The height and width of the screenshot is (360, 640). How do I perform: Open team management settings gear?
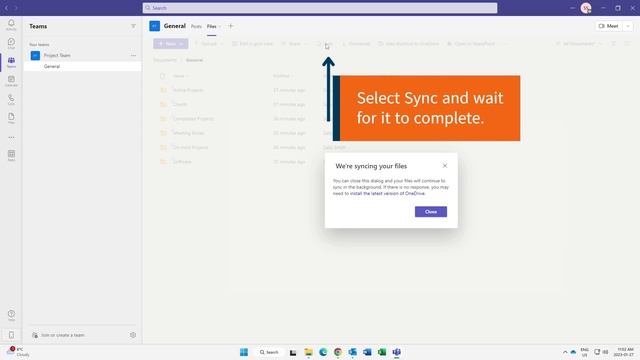pyautogui.click(x=133, y=335)
